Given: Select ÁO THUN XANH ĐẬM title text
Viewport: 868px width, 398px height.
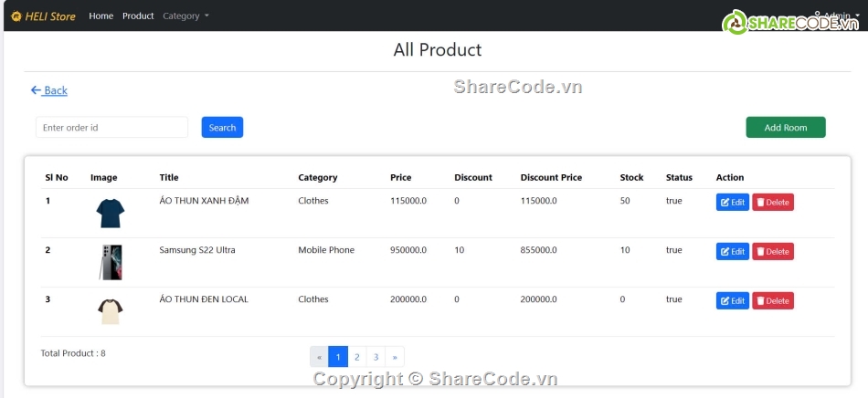Looking at the screenshot, I should (205, 201).
